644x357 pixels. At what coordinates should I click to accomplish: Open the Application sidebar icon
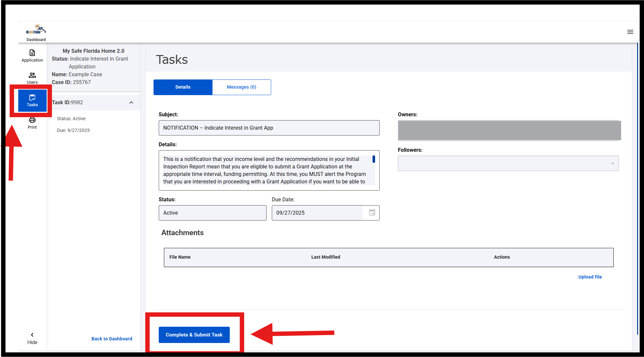pyautogui.click(x=32, y=55)
